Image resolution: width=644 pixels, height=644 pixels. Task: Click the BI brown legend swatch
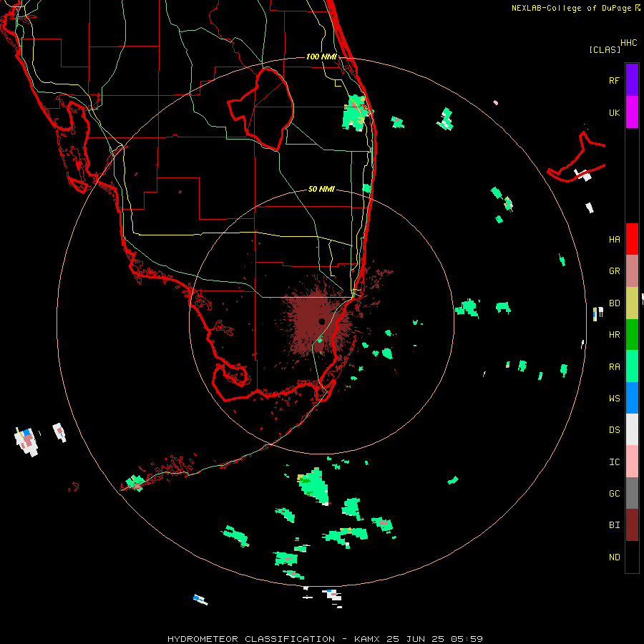[x=632, y=525]
